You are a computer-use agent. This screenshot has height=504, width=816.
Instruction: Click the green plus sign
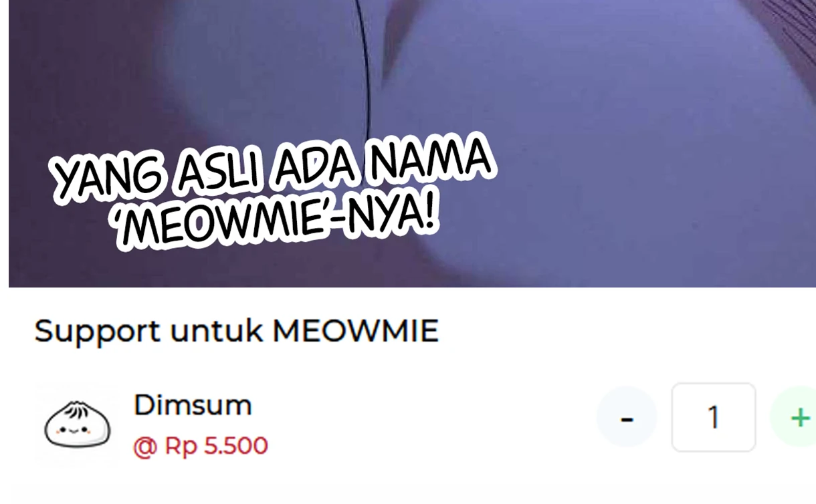point(801,418)
